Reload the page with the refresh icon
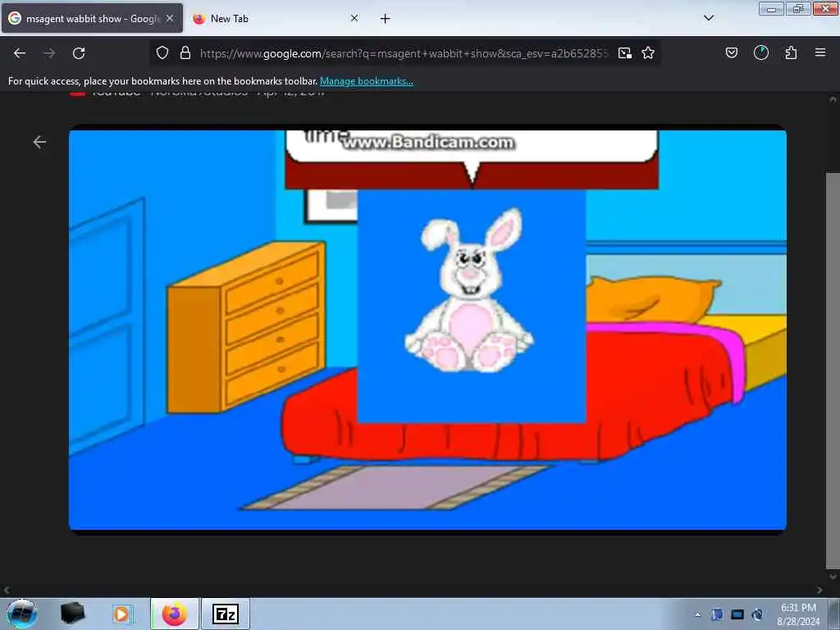 pos(79,53)
